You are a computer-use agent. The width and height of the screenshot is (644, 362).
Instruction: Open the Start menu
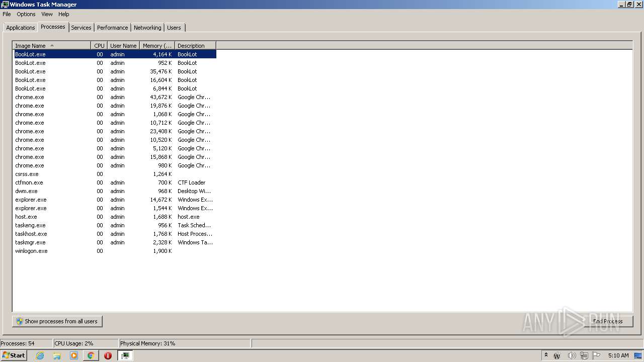[14, 355]
